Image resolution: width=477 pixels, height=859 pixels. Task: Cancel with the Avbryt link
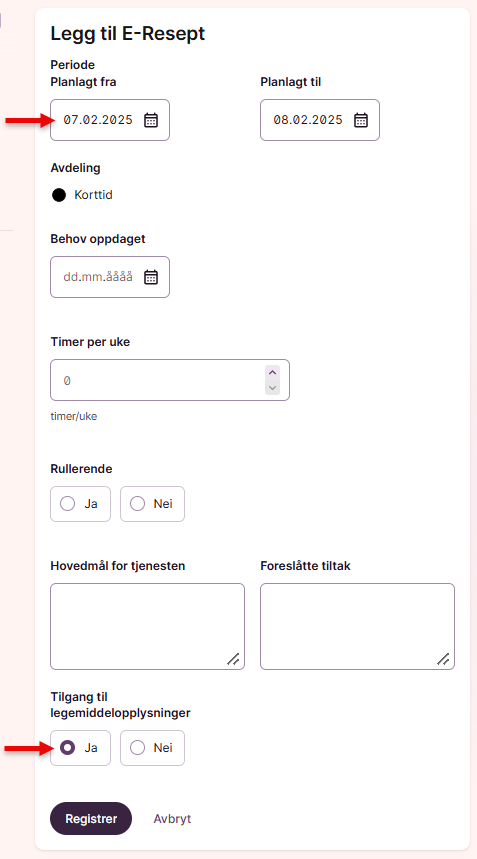(x=173, y=818)
